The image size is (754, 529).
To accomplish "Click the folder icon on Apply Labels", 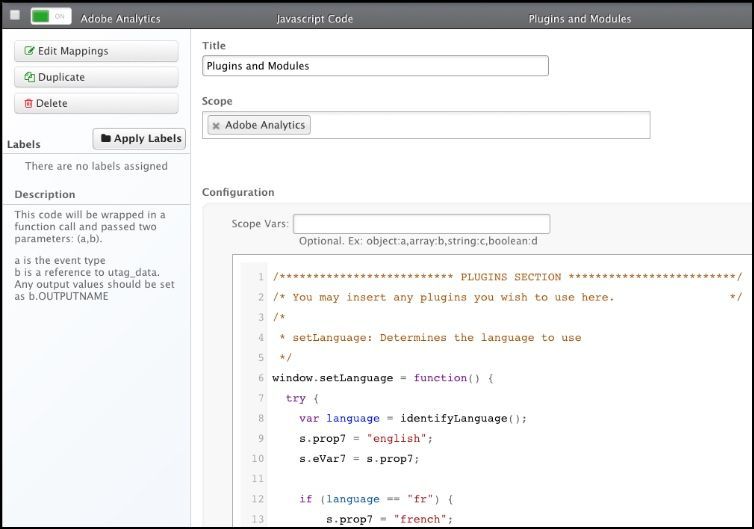I will pyautogui.click(x=105, y=139).
